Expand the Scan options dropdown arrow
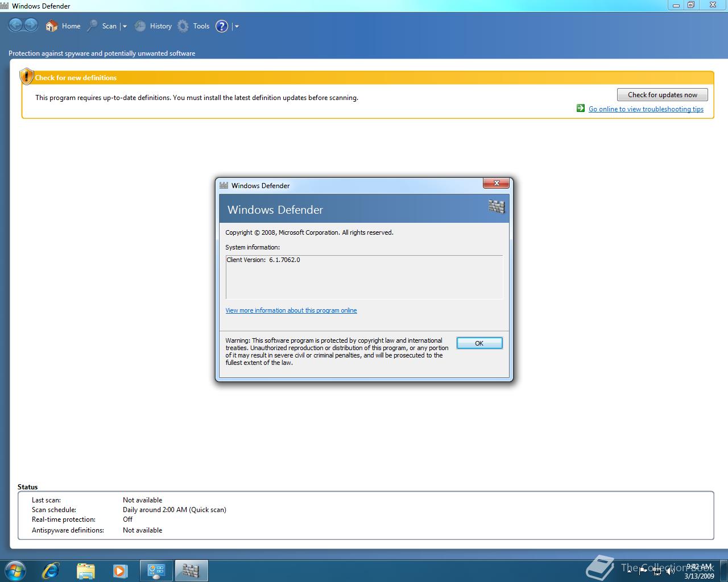 click(125, 26)
